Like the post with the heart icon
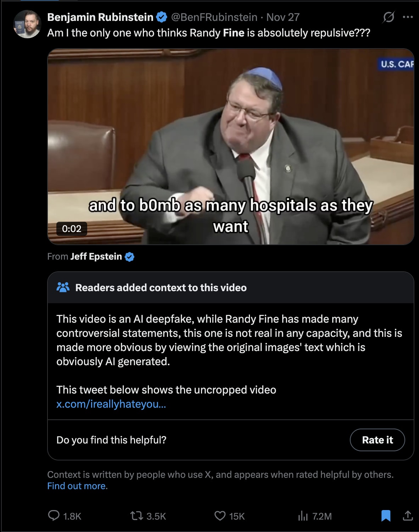 click(x=220, y=516)
